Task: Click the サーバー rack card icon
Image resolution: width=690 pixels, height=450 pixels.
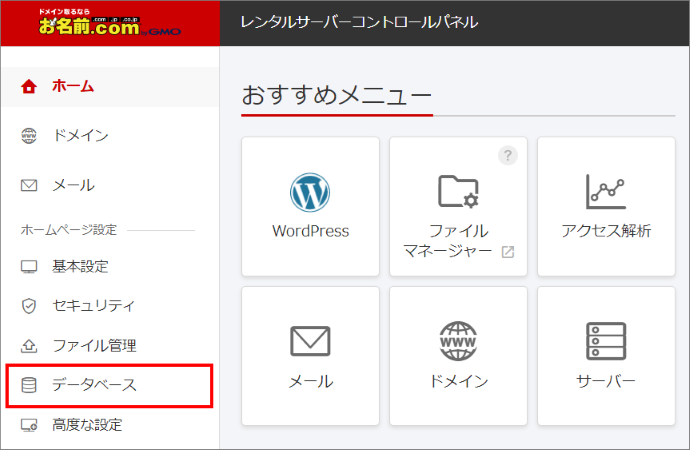Action: tap(606, 341)
